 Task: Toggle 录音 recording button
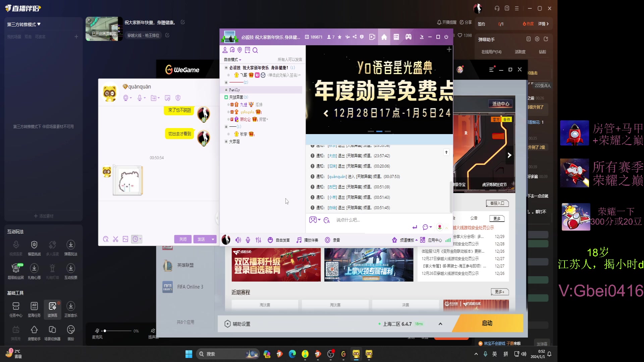coord(332,240)
